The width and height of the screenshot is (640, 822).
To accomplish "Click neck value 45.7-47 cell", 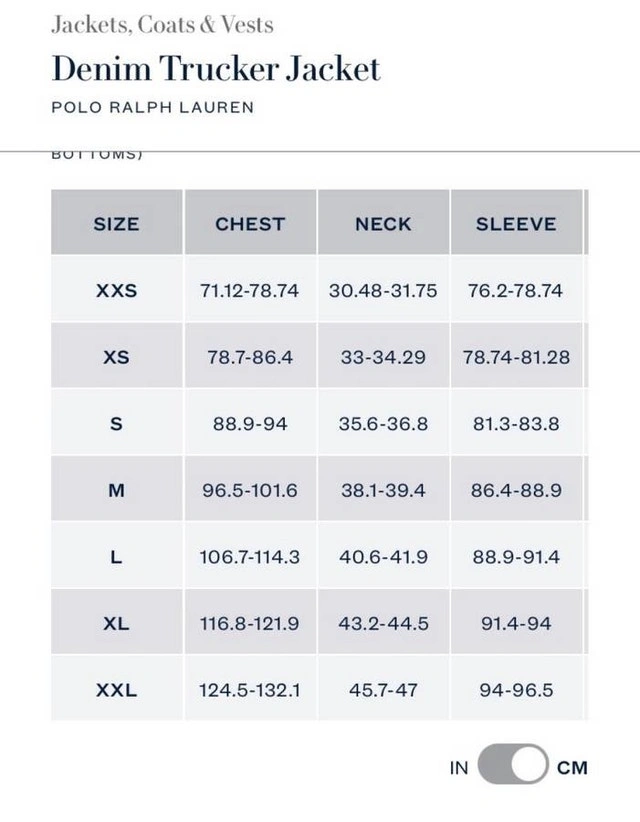I will [x=383, y=690].
